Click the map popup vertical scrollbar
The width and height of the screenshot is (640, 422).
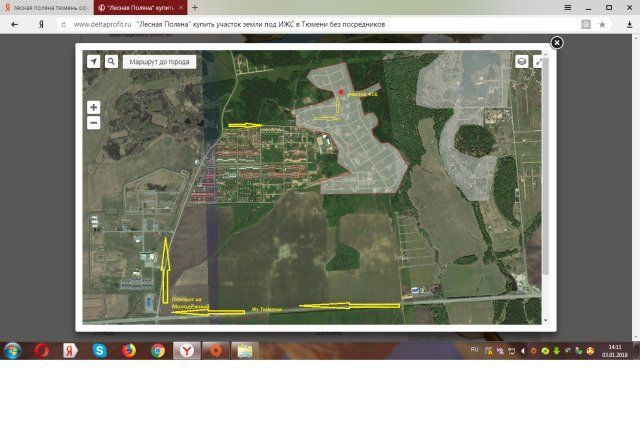(546, 188)
